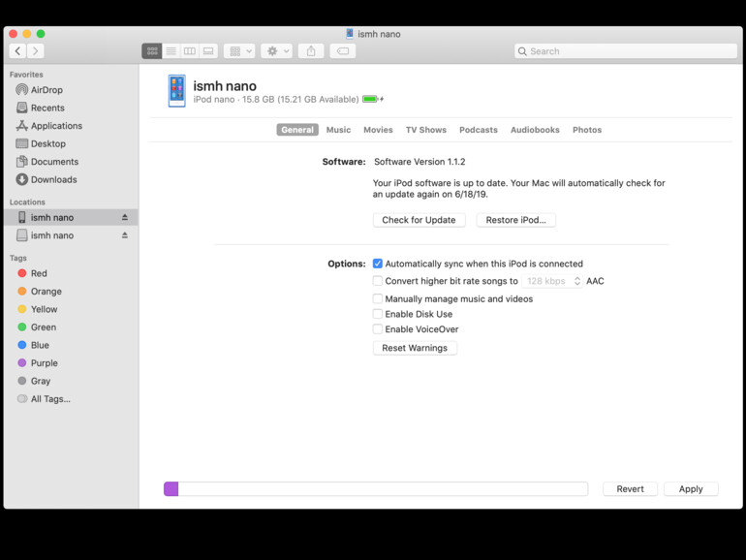The height and width of the screenshot is (560, 746).
Task: Check Enable VoiceOver
Action: 377,329
